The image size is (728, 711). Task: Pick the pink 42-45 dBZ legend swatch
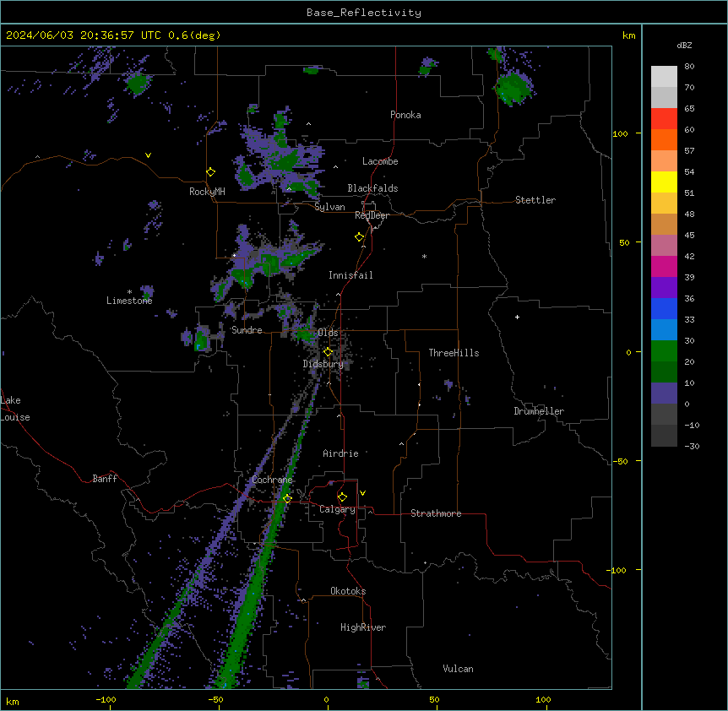tap(664, 245)
